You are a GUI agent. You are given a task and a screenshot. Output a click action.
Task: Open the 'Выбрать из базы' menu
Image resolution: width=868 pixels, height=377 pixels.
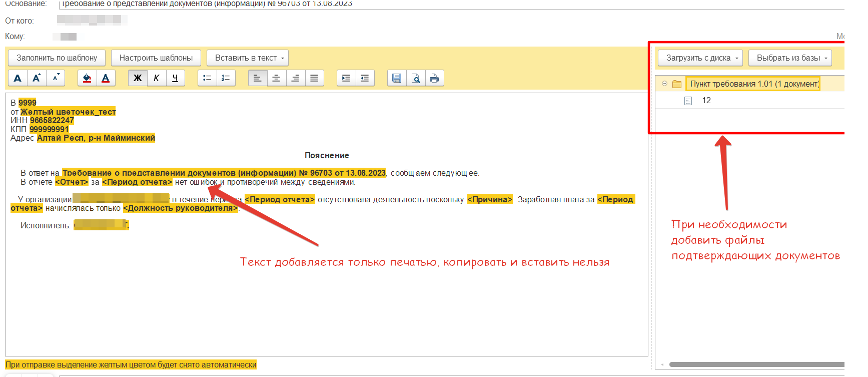pyautogui.click(x=790, y=58)
